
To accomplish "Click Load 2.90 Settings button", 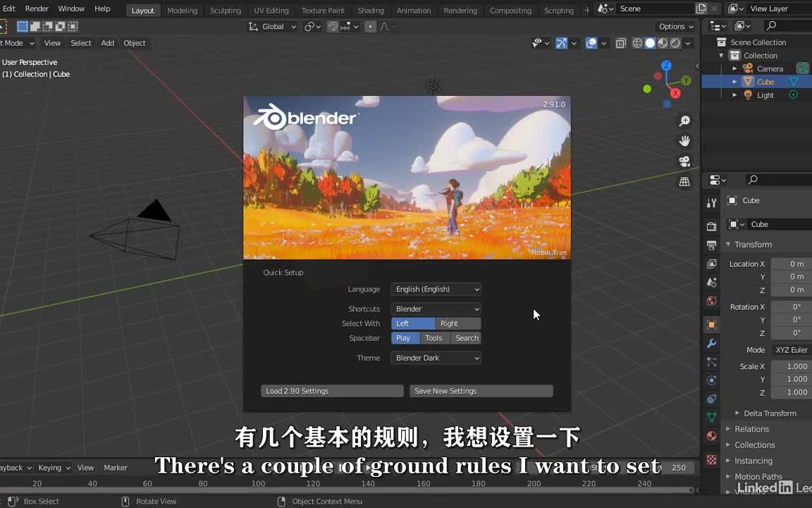I will 331,391.
